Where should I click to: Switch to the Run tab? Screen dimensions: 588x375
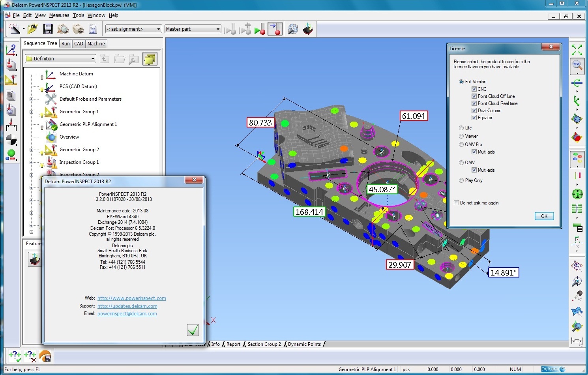(x=66, y=44)
